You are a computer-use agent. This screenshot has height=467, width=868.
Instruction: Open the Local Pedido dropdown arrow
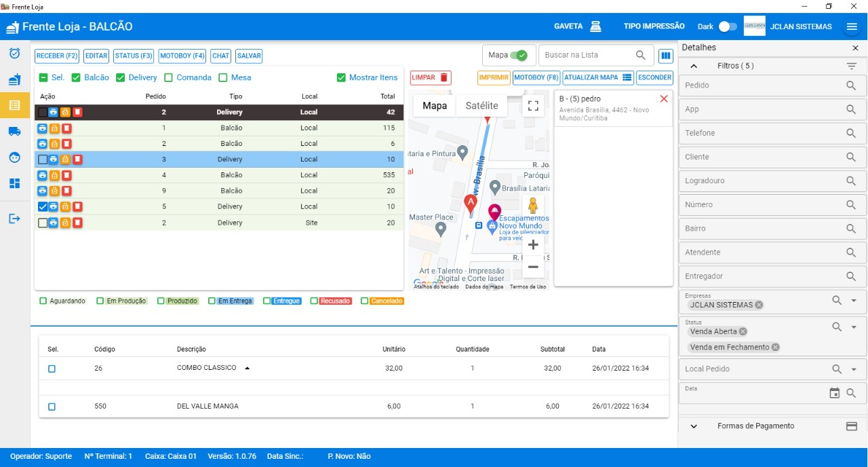(x=854, y=369)
